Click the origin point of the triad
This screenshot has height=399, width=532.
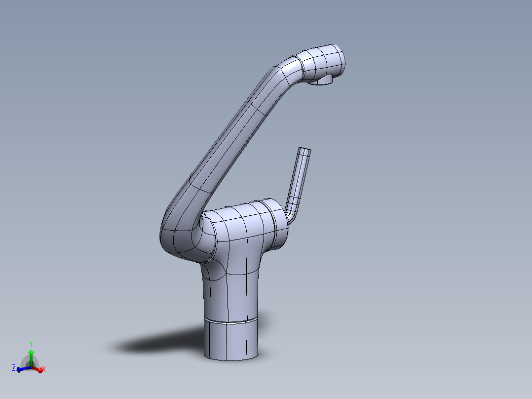coord(31,368)
